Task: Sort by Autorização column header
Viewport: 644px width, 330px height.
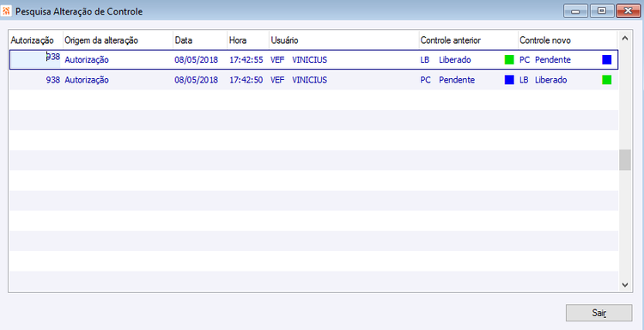Action: pyautogui.click(x=36, y=40)
